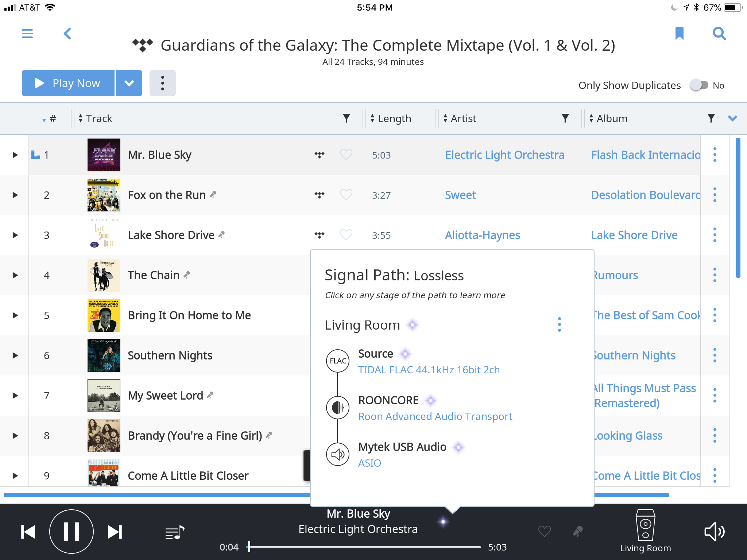
Task: Open the volume control speaker icon
Action: 714,532
